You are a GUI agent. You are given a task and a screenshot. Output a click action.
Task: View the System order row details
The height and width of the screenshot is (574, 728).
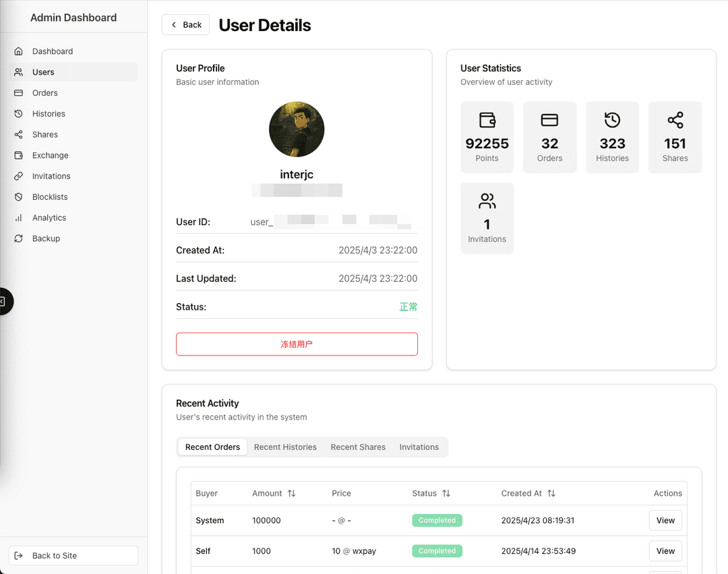pos(665,521)
